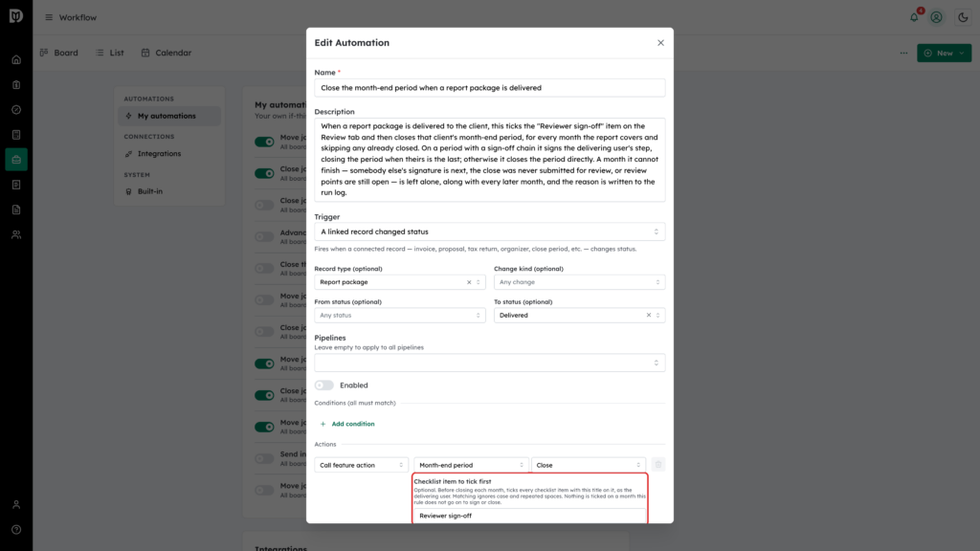Screen dimensions: 980x551
Task: Switch to the Board view tab
Action: tap(59, 54)
